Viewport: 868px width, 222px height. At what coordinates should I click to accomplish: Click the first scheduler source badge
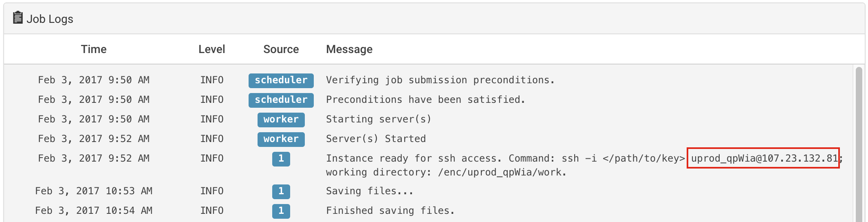(281, 80)
